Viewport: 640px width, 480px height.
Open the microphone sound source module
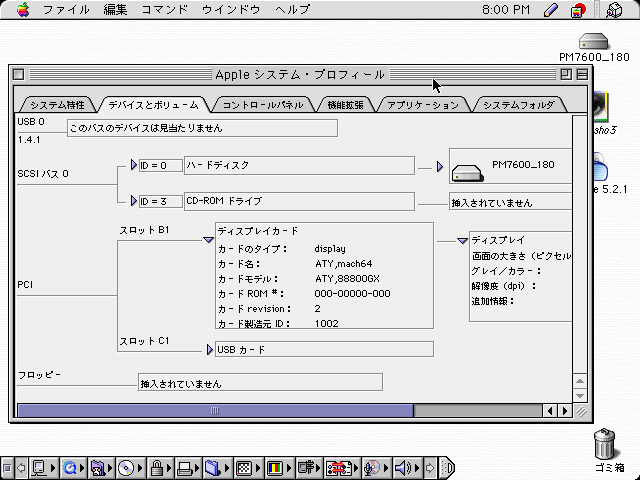(x=376, y=467)
